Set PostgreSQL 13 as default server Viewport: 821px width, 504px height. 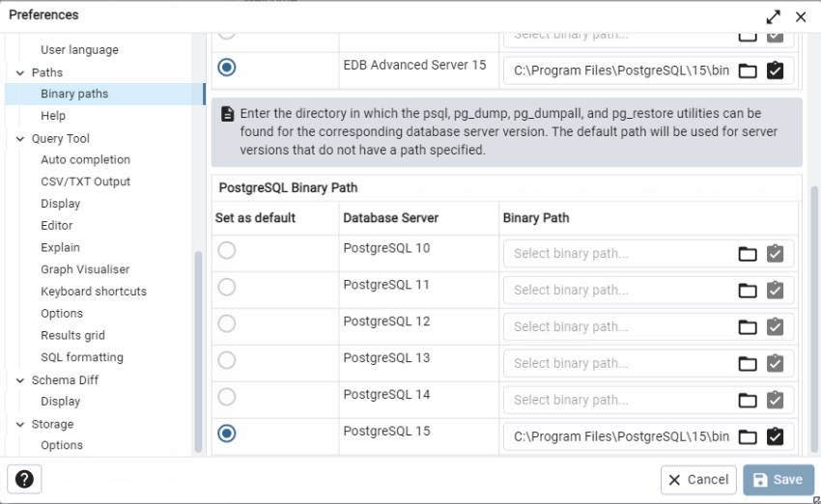click(226, 360)
